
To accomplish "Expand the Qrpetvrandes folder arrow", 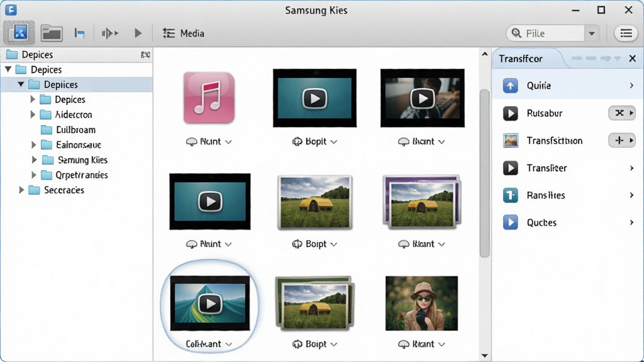I will click(x=34, y=175).
